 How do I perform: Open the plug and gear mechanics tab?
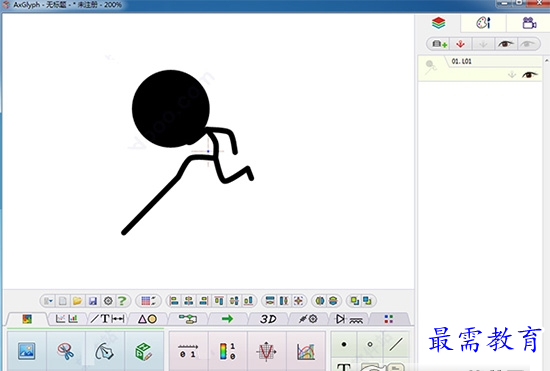pos(308,319)
